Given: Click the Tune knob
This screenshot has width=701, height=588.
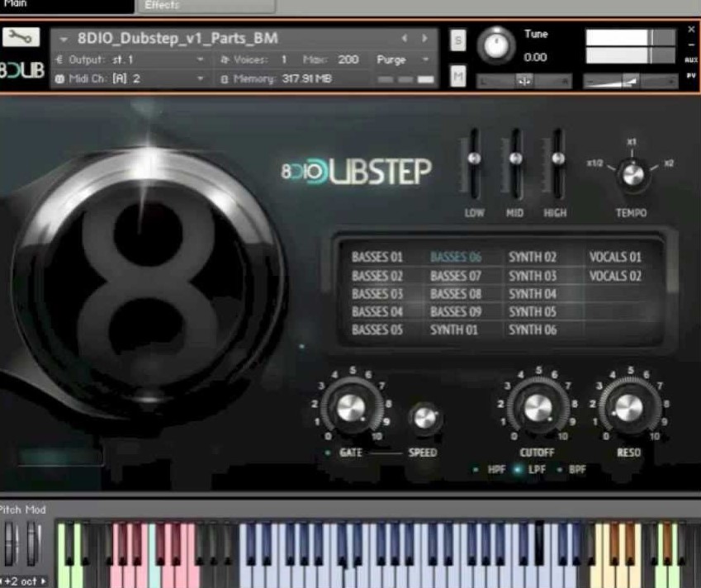Looking at the screenshot, I should pyautogui.click(x=495, y=45).
